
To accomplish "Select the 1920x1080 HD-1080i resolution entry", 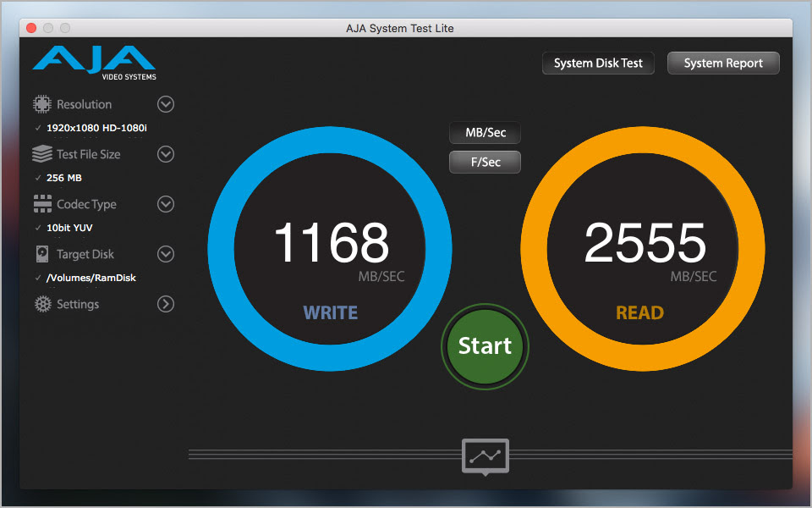I will (96, 128).
